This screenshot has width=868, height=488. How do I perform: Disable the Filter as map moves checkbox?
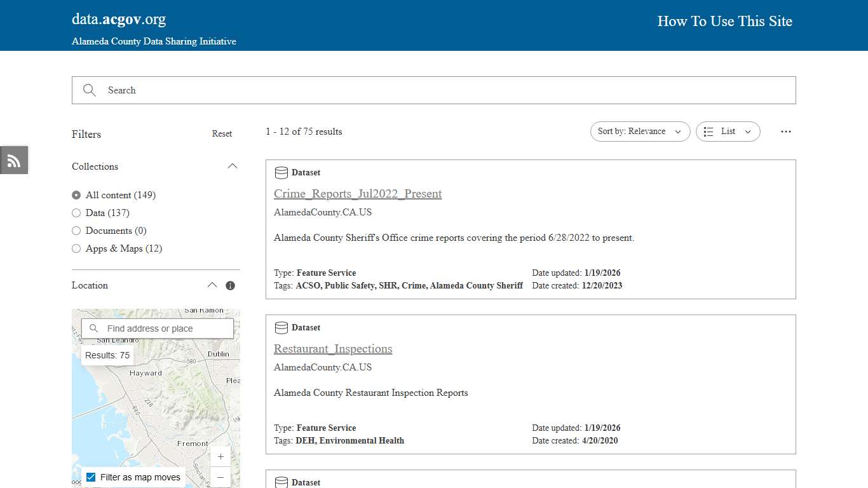(91, 476)
